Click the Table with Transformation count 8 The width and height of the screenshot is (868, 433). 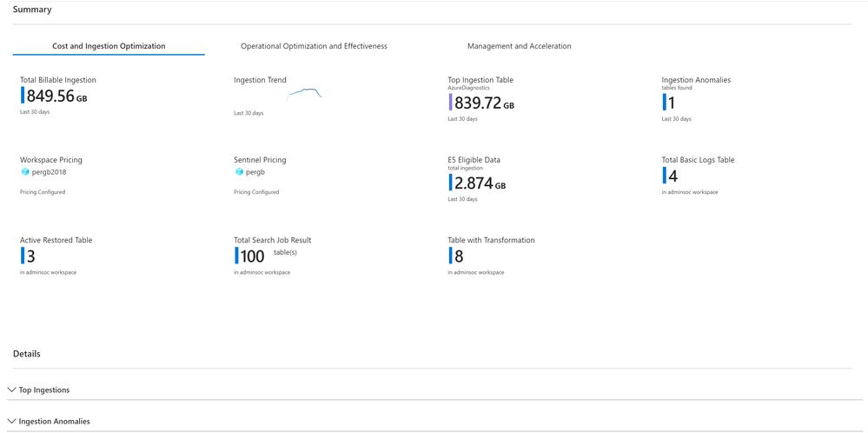pos(459,256)
